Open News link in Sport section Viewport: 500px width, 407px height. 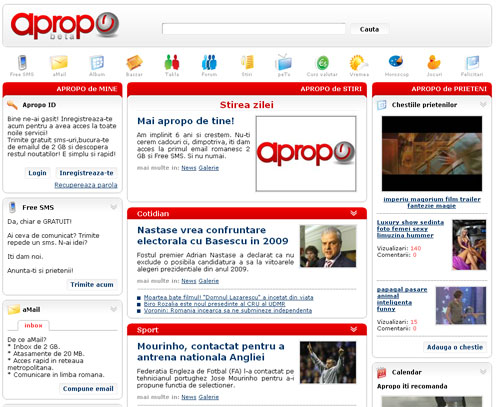point(189,397)
